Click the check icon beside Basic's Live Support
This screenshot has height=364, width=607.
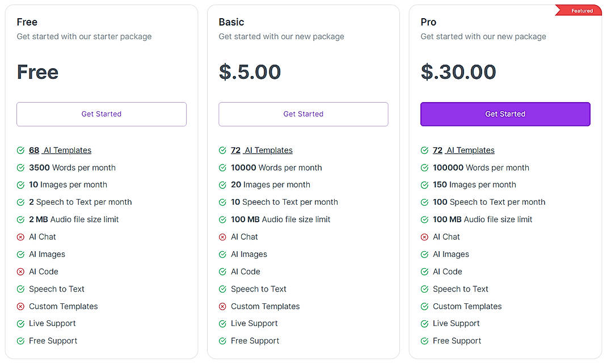[222, 324]
